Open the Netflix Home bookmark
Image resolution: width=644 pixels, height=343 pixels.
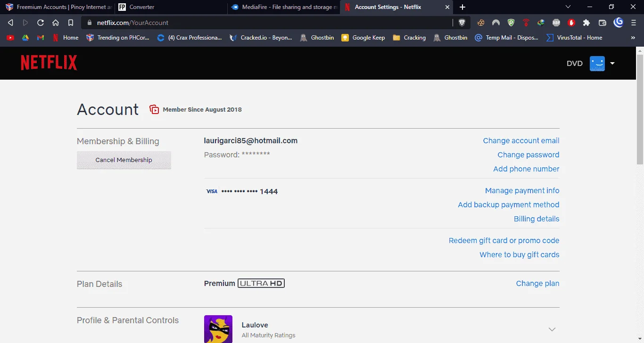pyautogui.click(x=66, y=38)
